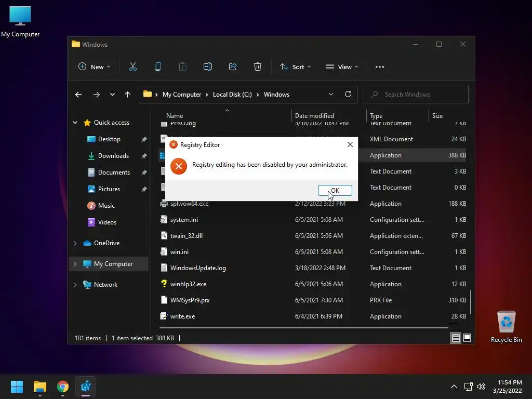Select the WindowsUpdate.log file
The width and height of the screenshot is (532, 399).
pyautogui.click(x=198, y=268)
